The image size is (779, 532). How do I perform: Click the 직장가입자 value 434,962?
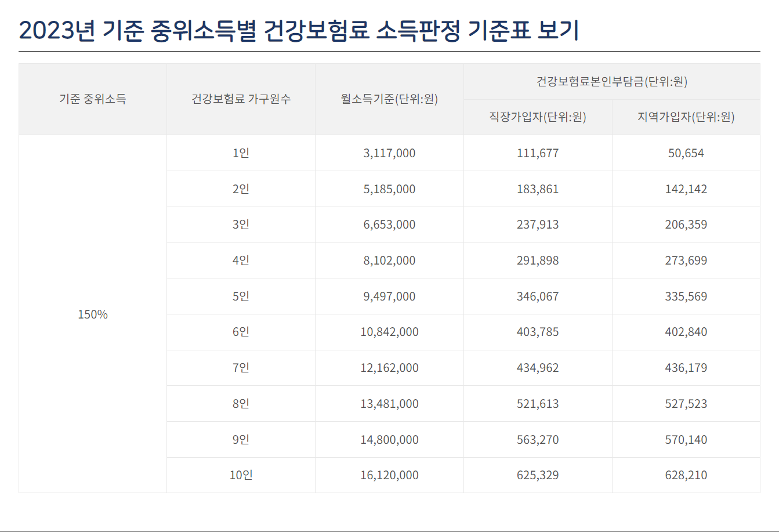[x=538, y=368]
